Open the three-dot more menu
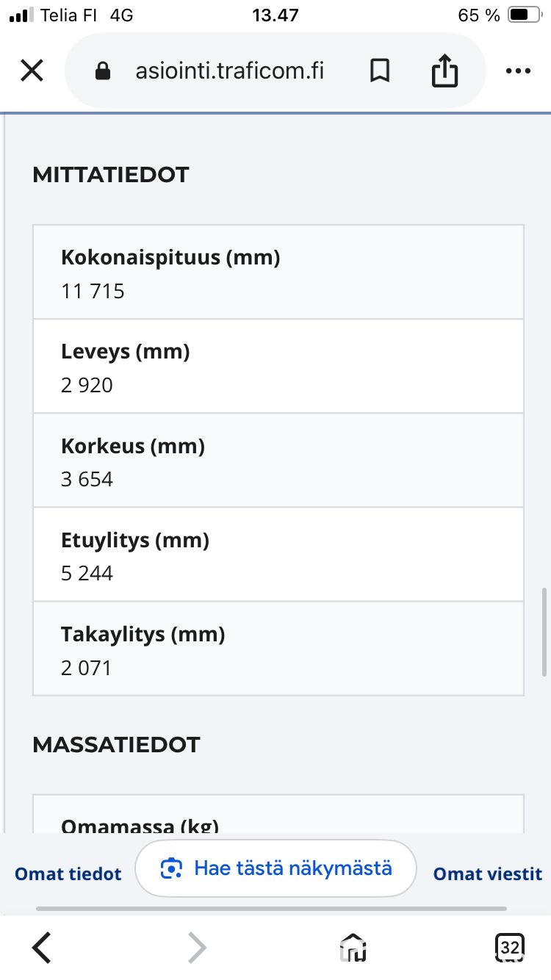This screenshot has width=551, height=980. (518, 71)
